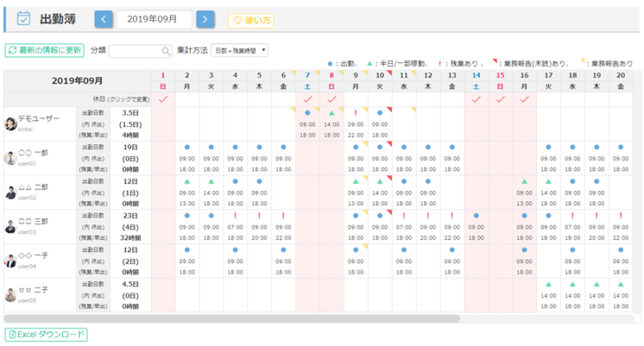Select the day 20 Friday column header

click(x=620, y=80)
